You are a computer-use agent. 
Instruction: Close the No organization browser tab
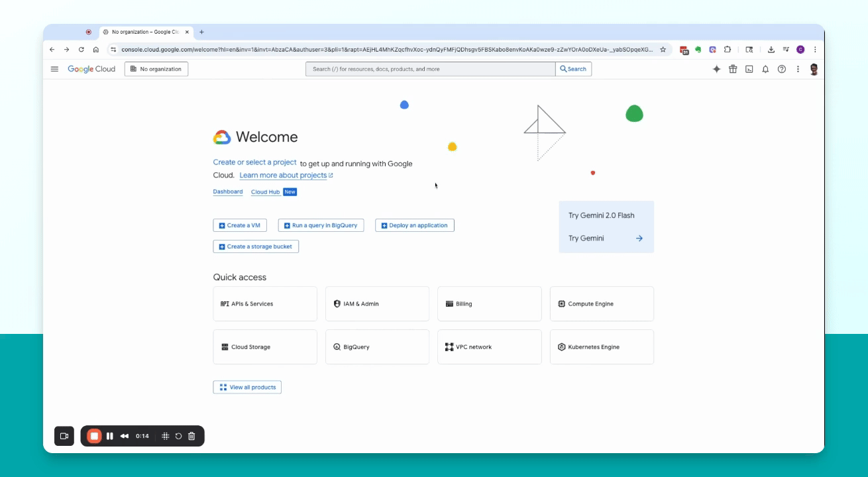[x=187, y=32]
